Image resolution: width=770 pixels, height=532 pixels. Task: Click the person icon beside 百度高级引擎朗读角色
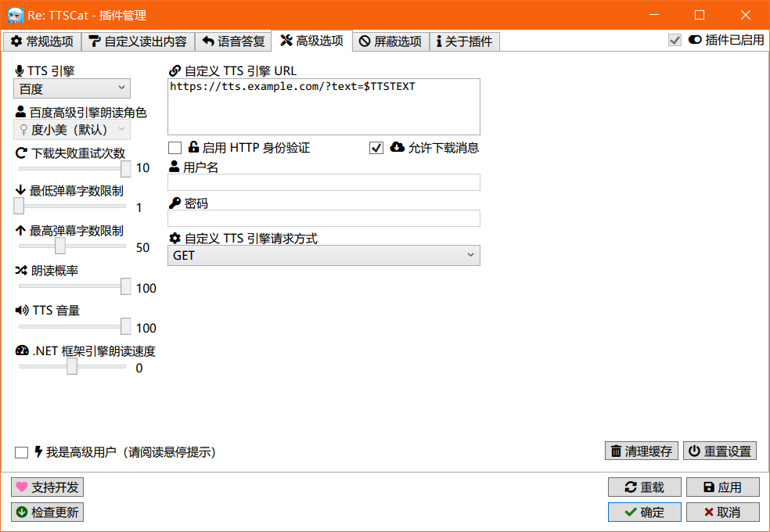tap(20, 112)
